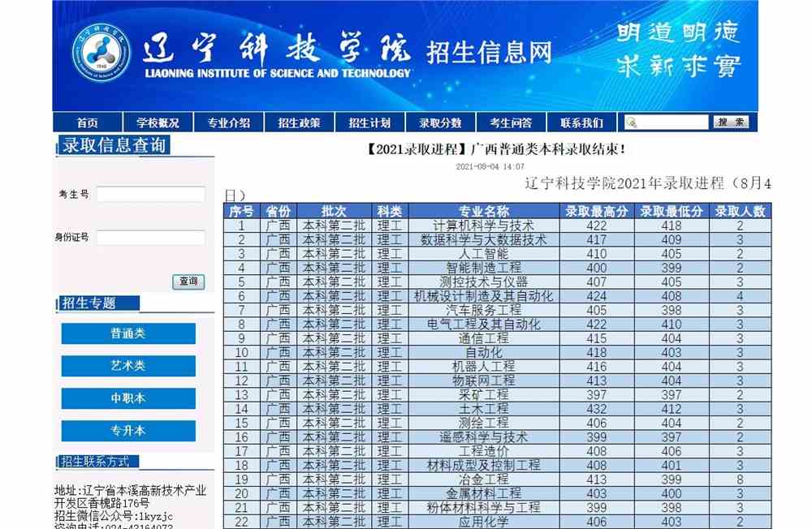Open the 招生政策 menu item

(x=299, y=123)
